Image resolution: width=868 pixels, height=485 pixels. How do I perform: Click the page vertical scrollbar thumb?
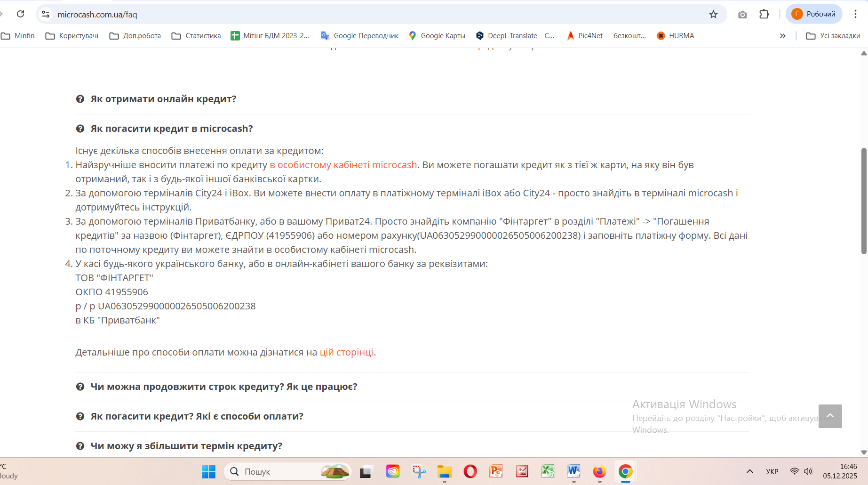(864, 201)
